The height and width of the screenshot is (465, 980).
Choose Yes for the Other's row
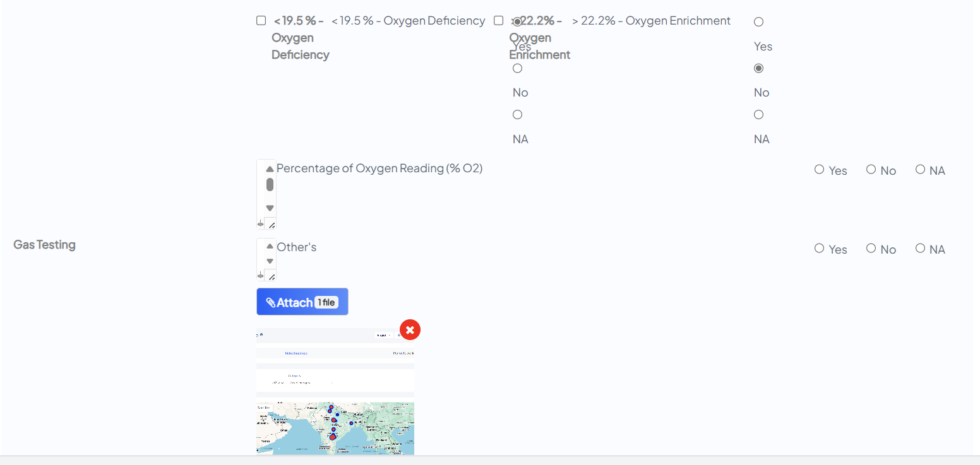point(819,249)
